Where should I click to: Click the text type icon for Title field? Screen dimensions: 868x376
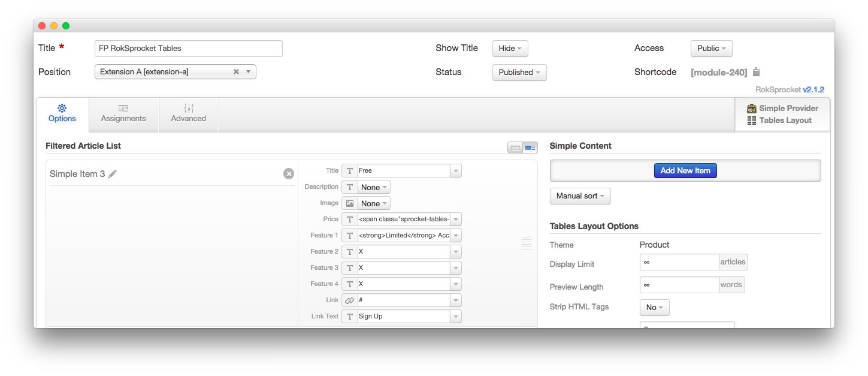pyautogui.click(x=350, y=171)
